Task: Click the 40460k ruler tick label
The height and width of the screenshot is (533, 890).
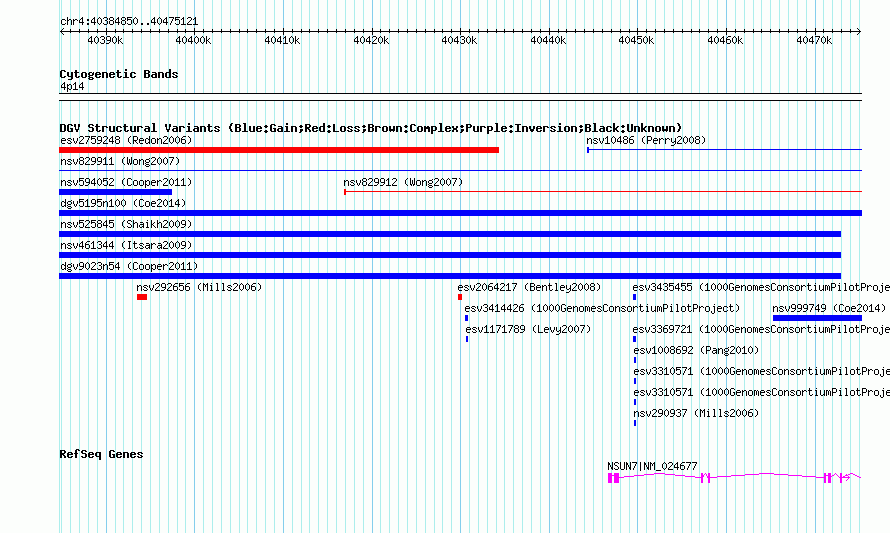Action: pos(725,40)
